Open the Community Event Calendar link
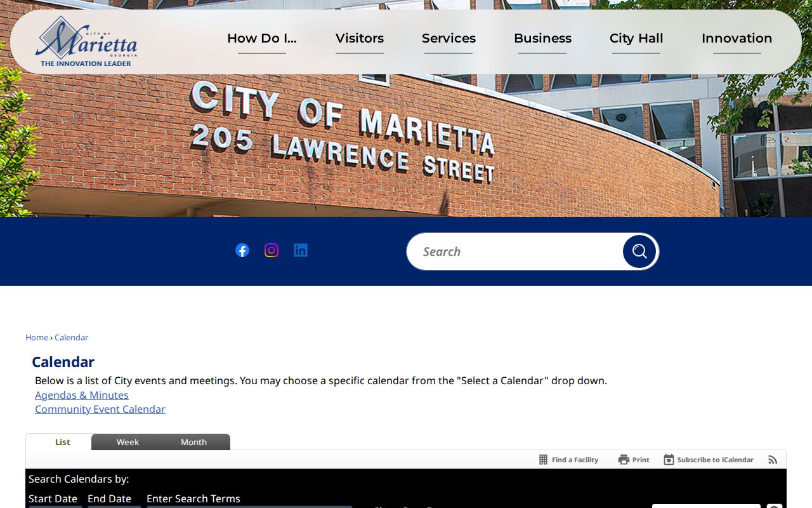 100,409
